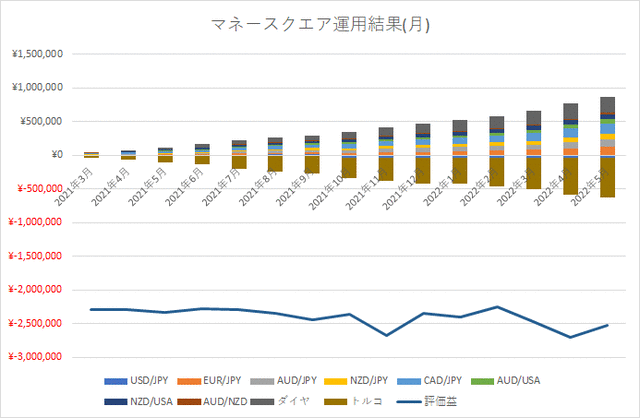Click the トルコ negative bar for 2021年12月
Image resolution: width=640 pixels, height=418 pixels.
(x=423, y=171)
